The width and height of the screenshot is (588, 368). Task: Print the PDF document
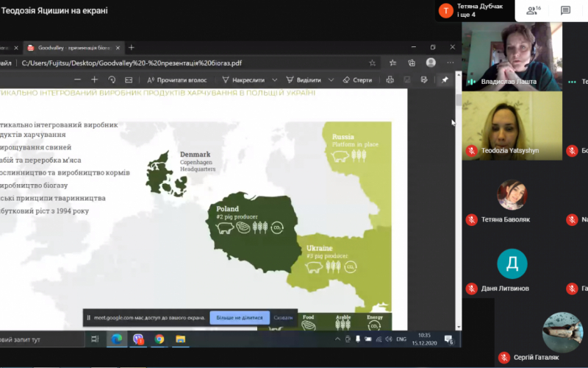(x=390, y=79)
